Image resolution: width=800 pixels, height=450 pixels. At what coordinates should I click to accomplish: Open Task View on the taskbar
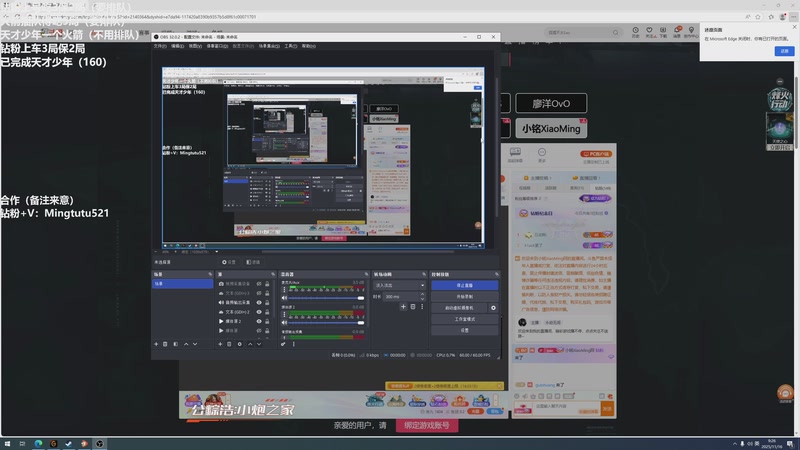click(x=22, y=444)
